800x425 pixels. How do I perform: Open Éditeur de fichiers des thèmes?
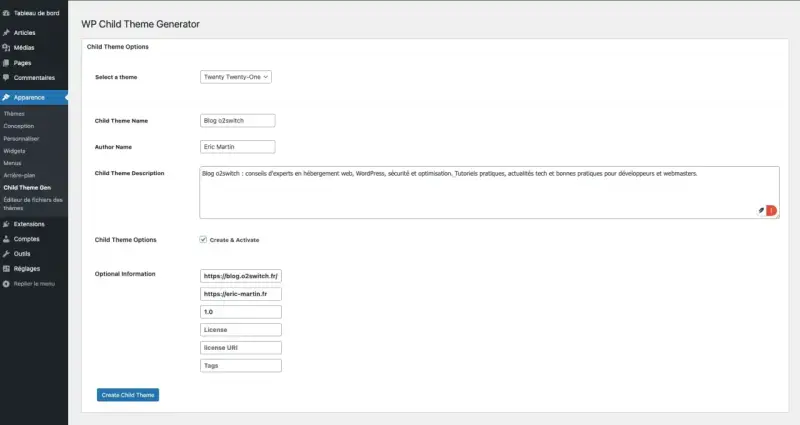(x=33, y=204)
